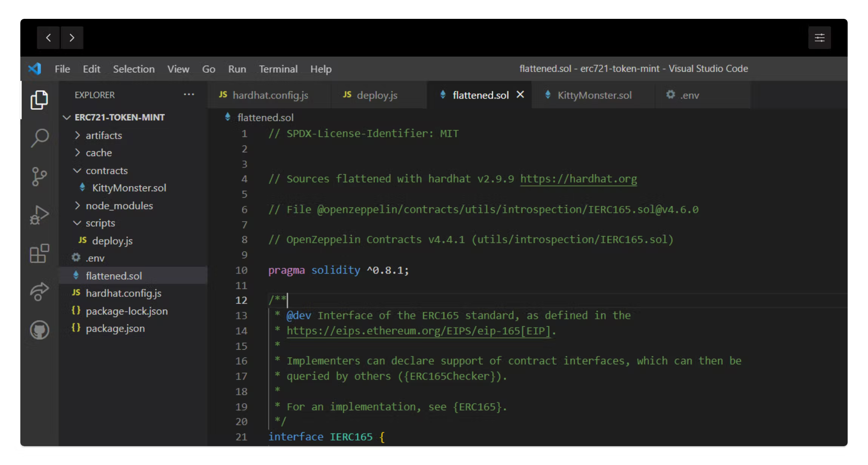
Task: Click the forward navigation arrow
Action: coord(72,38)
